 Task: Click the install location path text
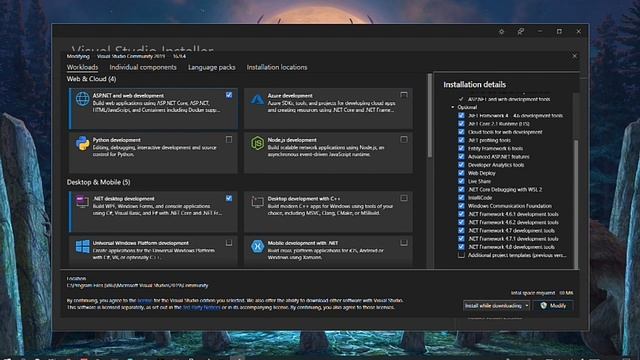point(138,285)
